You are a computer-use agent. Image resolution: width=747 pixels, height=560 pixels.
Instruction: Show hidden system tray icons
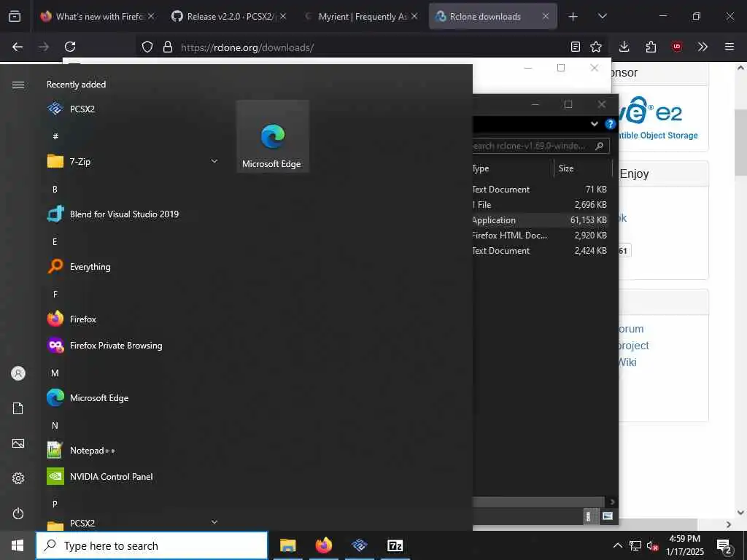pyautogui.click(x=617, y=545)
